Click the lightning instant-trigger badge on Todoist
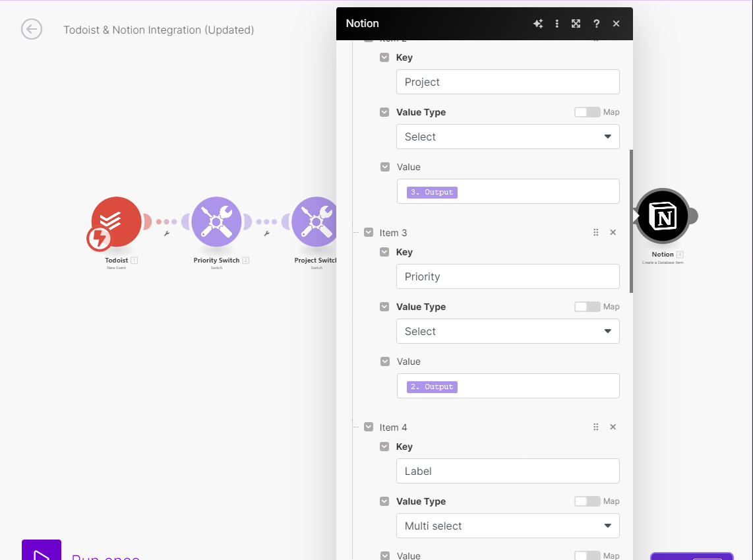Viewport: 753px width, 560px height. point(99,238)
